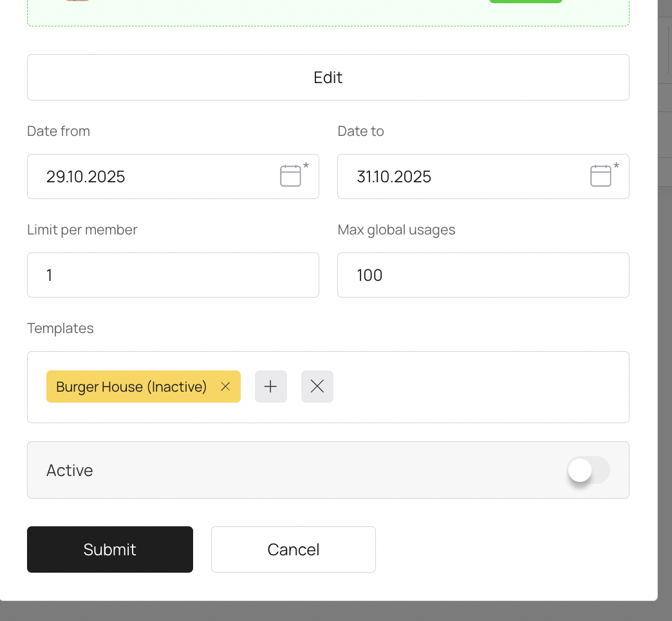Open the Date from calendar picker icon
The image size is (672, 621).
pyautogui.click(x=290, y=176)
